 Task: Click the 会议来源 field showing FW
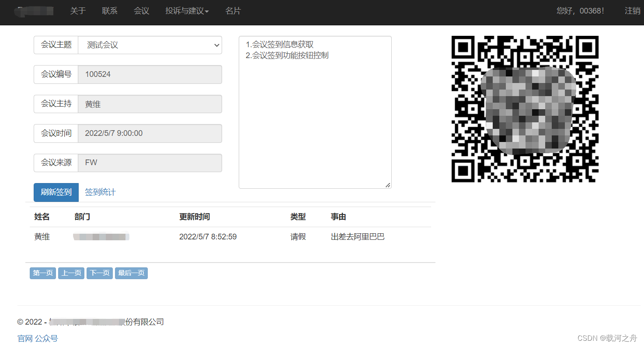tap(150, 163)
